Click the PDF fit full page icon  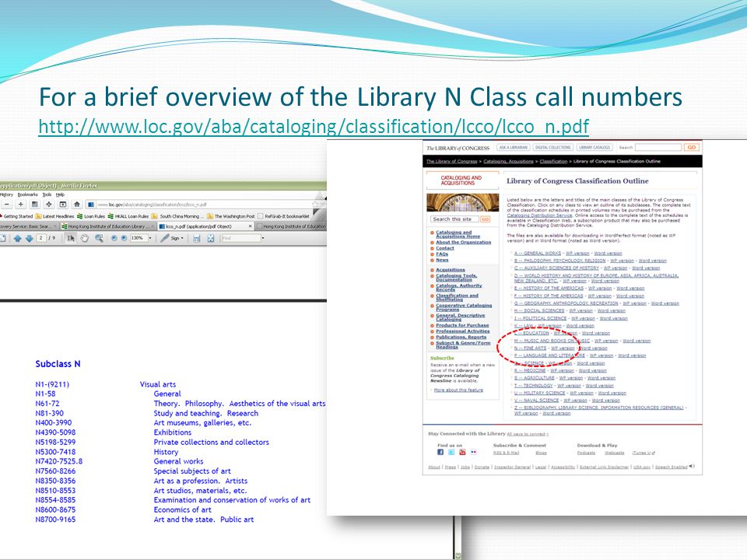pyautogui.click(x=211, y=238)
